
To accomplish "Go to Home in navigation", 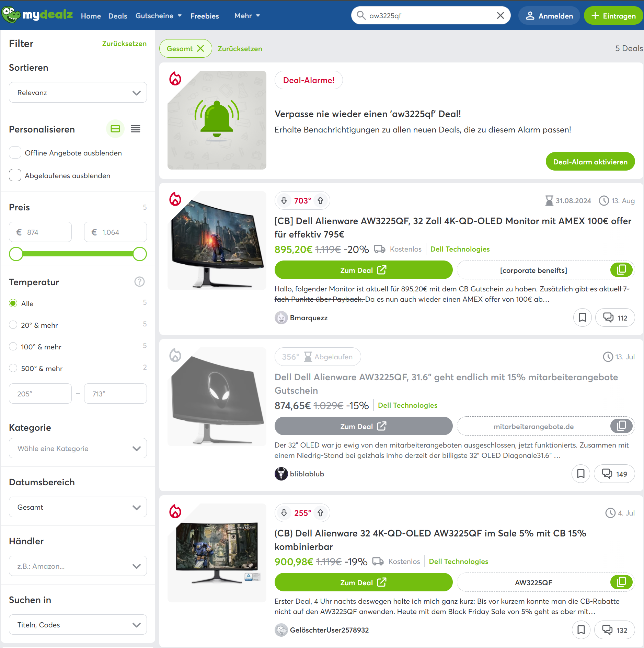I will point(91,16).
